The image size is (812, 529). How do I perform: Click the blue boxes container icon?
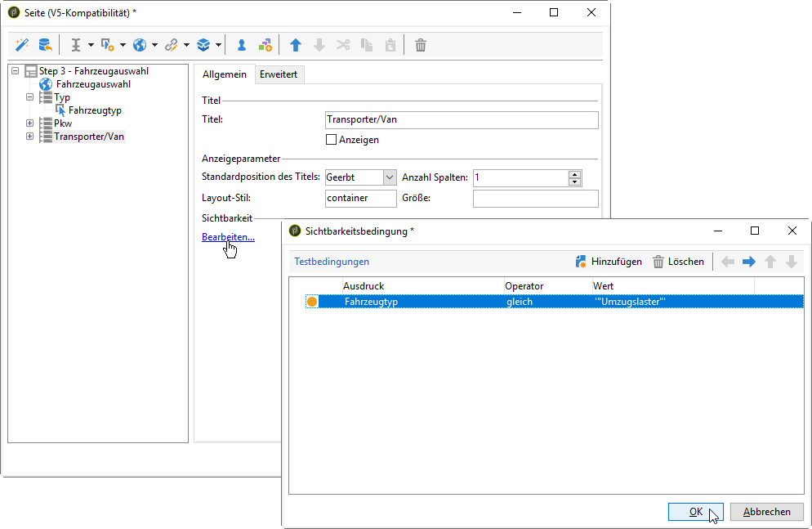(x=203, y=45)
